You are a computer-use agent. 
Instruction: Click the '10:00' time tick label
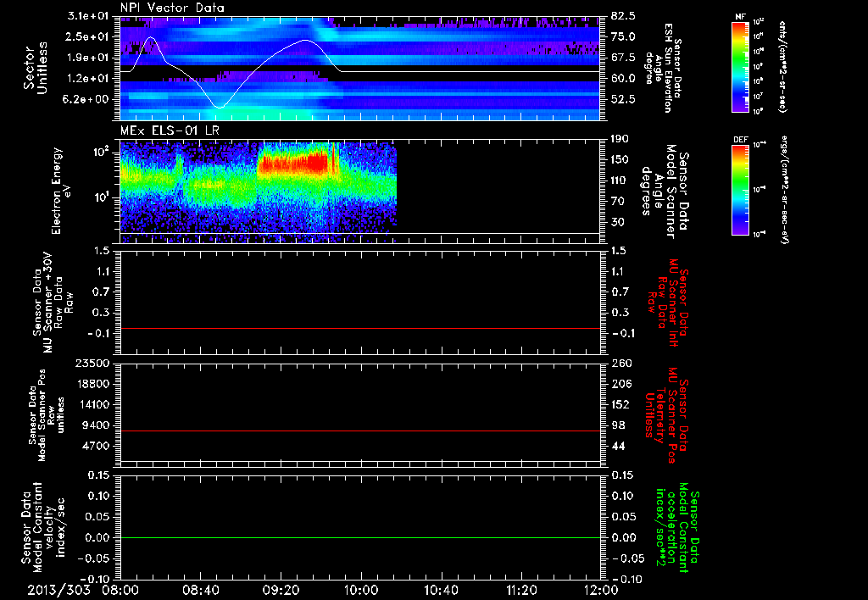pos(361,590)
